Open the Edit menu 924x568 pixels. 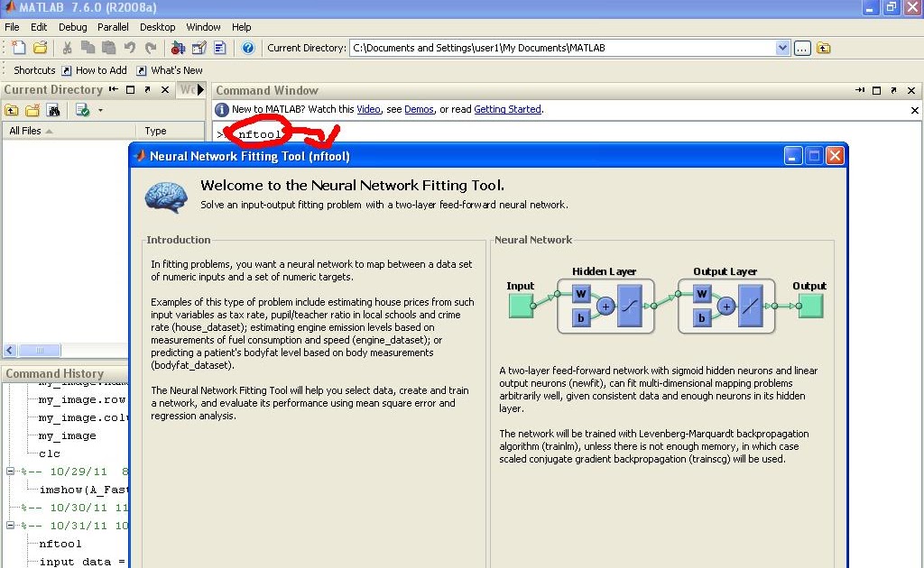[x=39, y=27]
